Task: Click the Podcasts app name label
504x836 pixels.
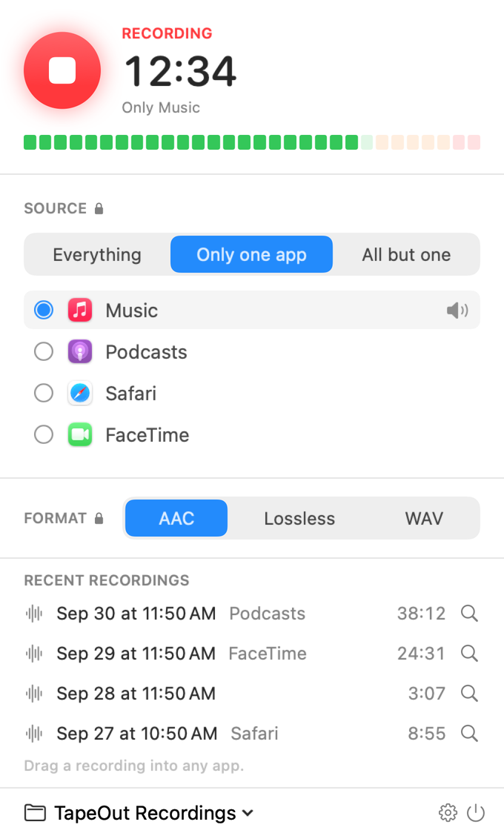Action: 146,352
